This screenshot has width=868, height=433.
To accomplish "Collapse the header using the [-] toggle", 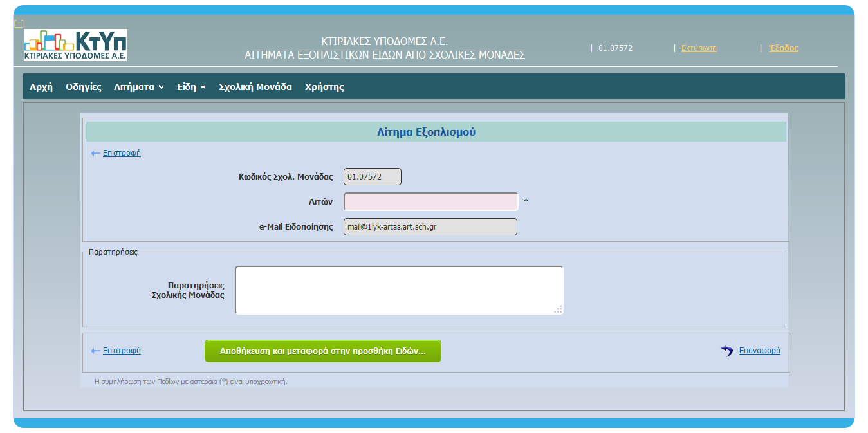I will tap(19, 24).
